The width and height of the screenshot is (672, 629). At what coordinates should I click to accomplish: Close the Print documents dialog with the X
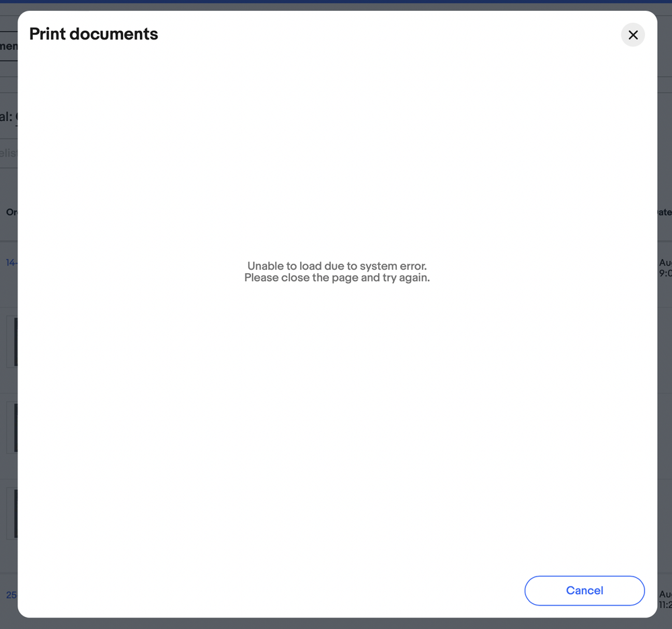pyautogui.click(x=632, y=35)
